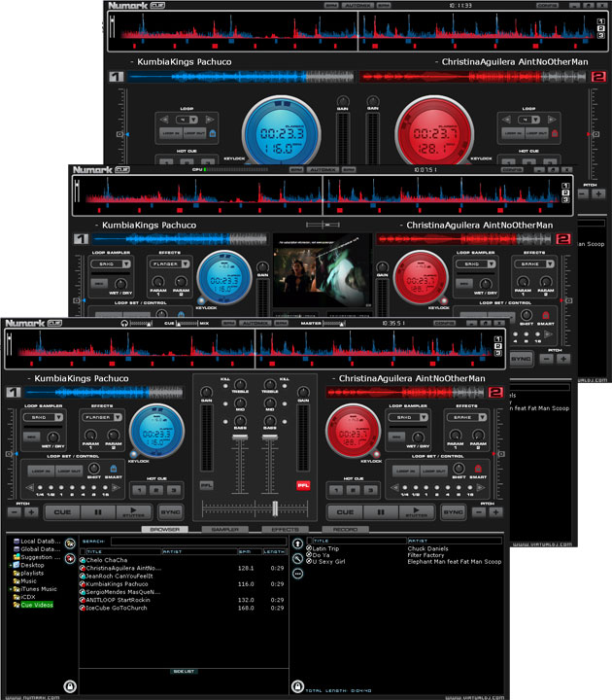Click deck 1 loop length left arrow, front window
The image size is (612, 700).
point(30,487)
